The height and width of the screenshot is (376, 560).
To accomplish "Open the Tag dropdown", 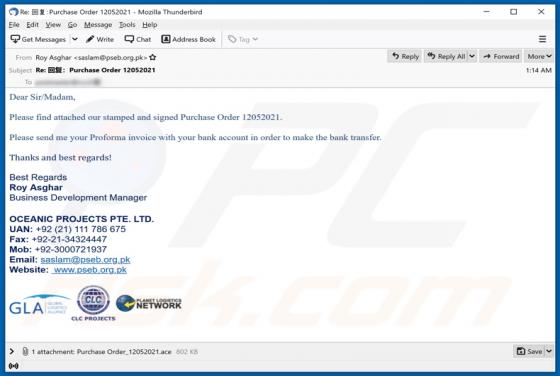I will click(x=243, y=39).
